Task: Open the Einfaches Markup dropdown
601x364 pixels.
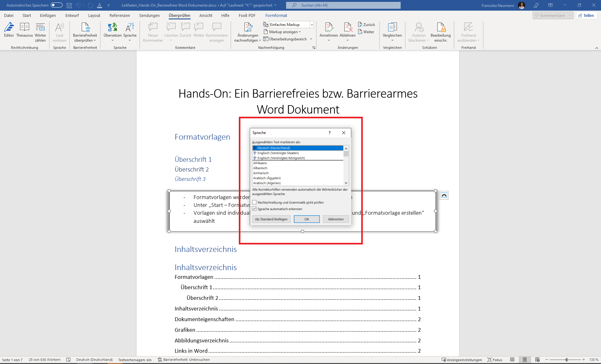Action: pyautogui.click(x=312, y=25)
